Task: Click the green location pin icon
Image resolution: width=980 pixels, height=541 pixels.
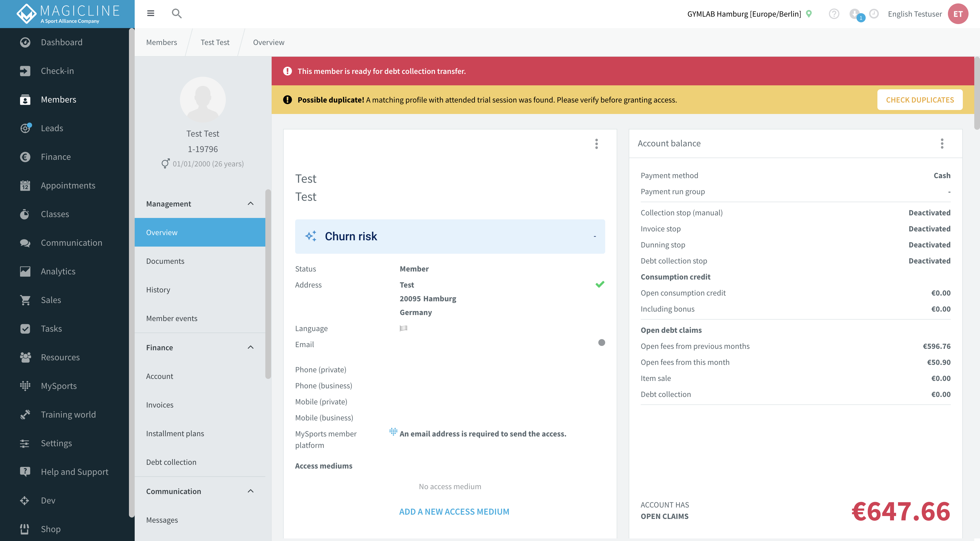Action: 809,14
